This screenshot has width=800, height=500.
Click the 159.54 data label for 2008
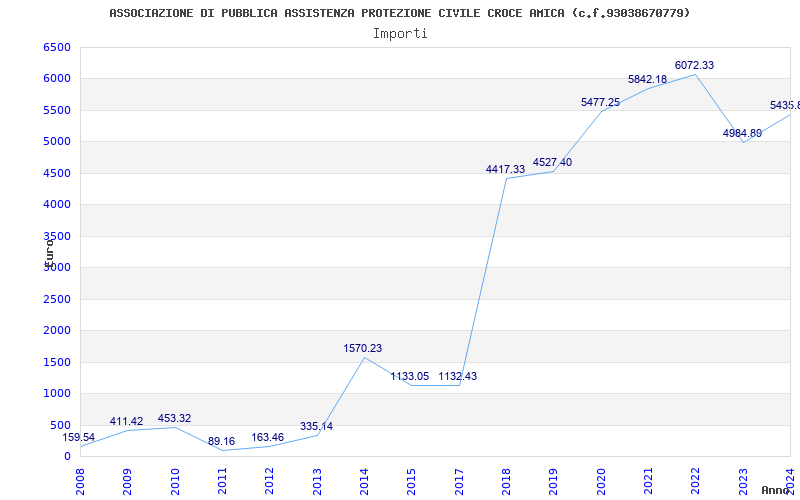(79, 437)
